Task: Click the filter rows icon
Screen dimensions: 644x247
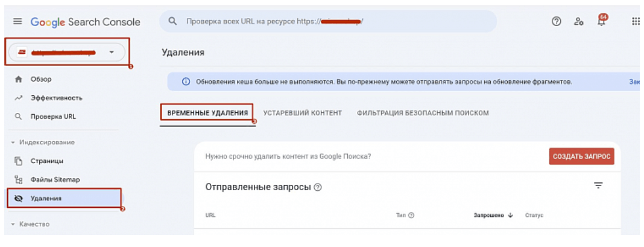Action: 598,185
